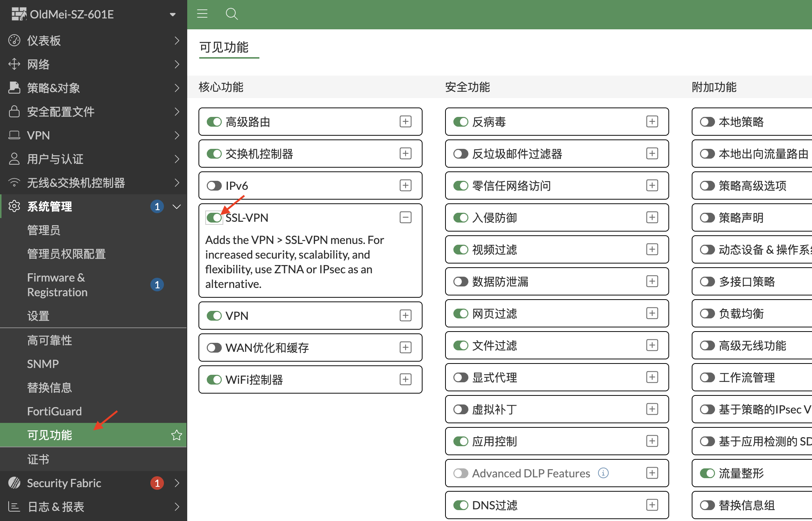
Task: Click the dashboard gauge icon next to 仪表板
Action: 14,40
